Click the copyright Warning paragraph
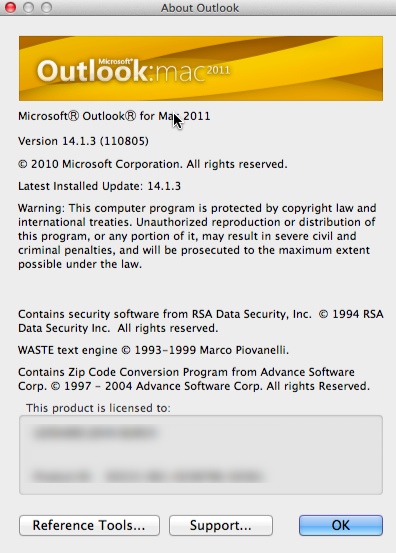This screenshot has height=553, width=396. (197, 236)
